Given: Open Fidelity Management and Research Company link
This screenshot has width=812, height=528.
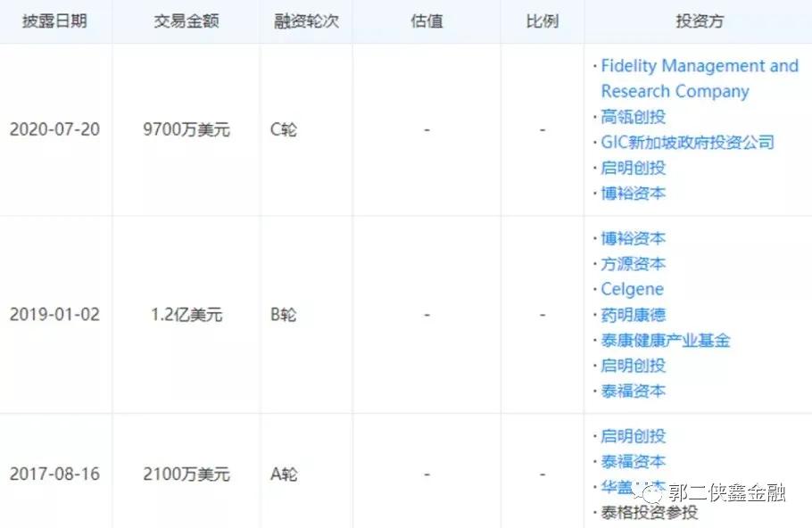Looking at the screenshot, I should point(700,78).
